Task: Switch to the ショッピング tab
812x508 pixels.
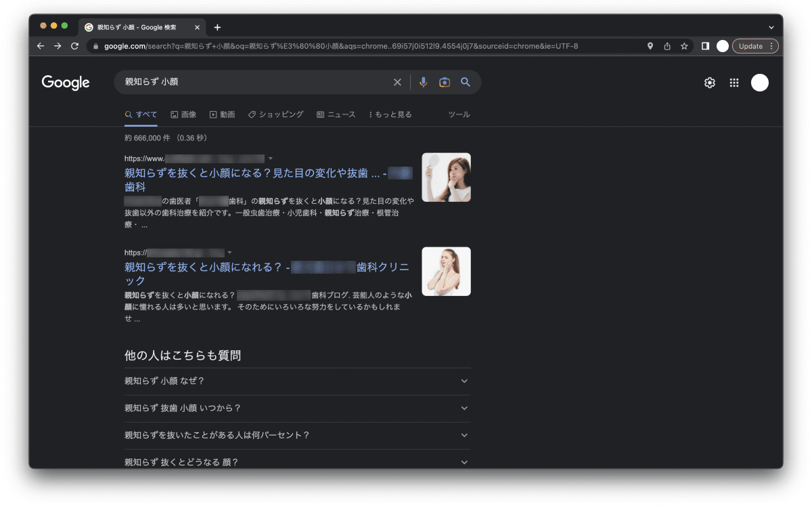Action: pos(275,114)
